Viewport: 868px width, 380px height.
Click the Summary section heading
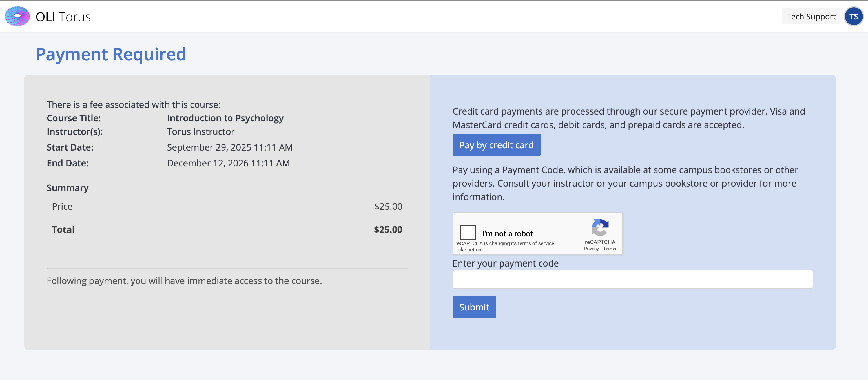pos(68,188)
